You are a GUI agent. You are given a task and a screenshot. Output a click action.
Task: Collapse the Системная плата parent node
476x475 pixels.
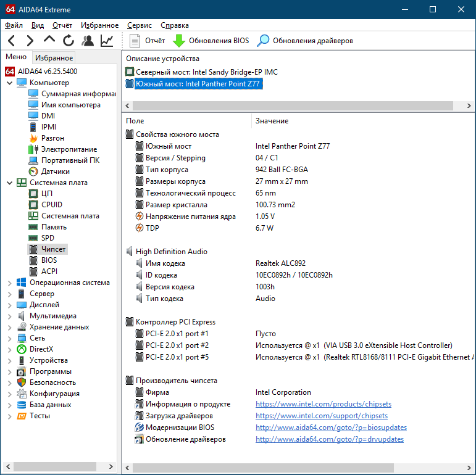[10, 183]
